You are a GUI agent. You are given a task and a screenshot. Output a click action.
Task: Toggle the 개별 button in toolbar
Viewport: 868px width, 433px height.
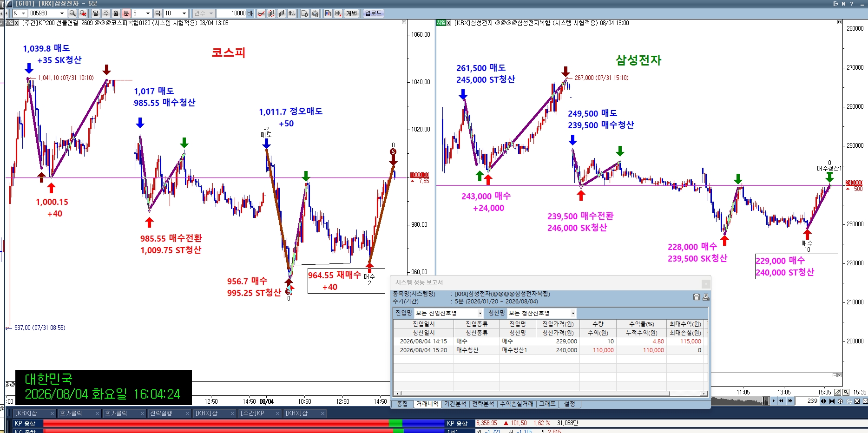(x=351, y=13)
